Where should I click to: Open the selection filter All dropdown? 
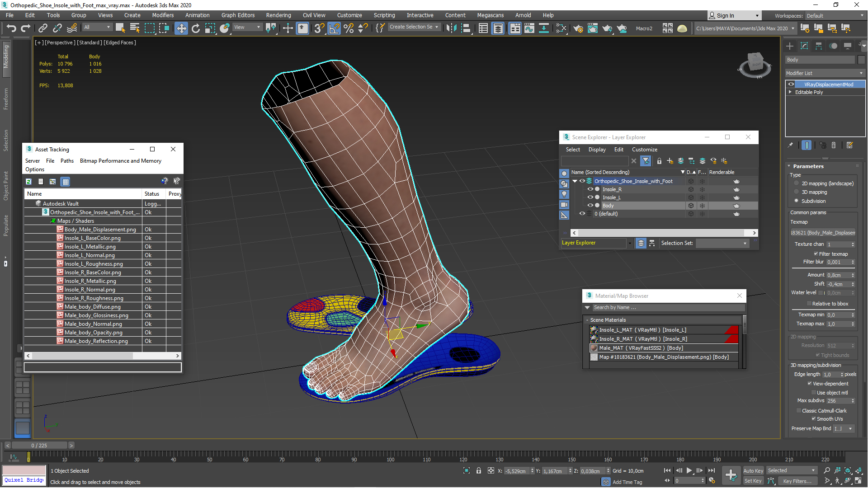tap(97, 27)
